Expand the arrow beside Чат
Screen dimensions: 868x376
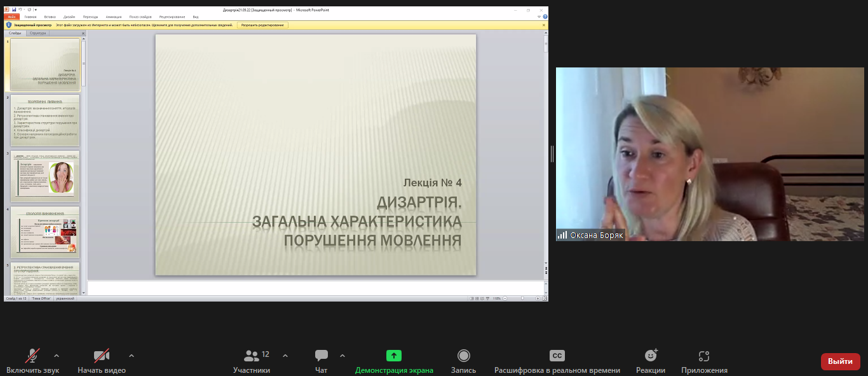(x=342, y=356)
